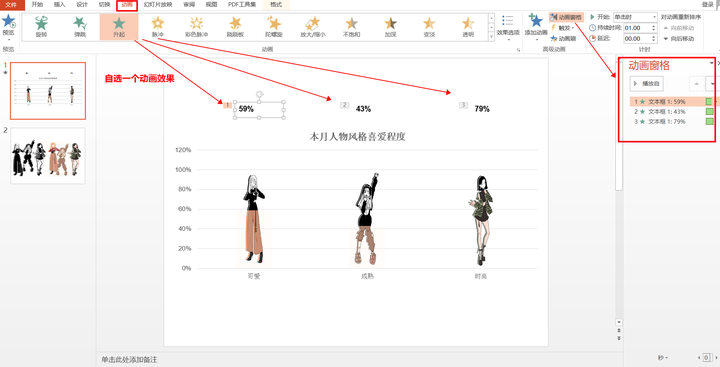Toggle the 动画窗格 animation pane button

pos(567,17)
